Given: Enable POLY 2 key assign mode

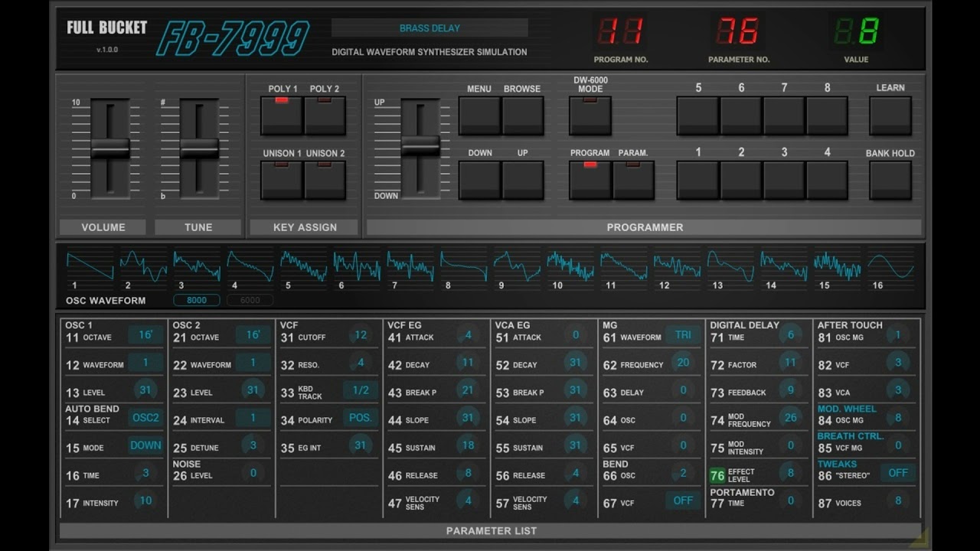Looking at the screenshot, I should click(x=325, y=116).
